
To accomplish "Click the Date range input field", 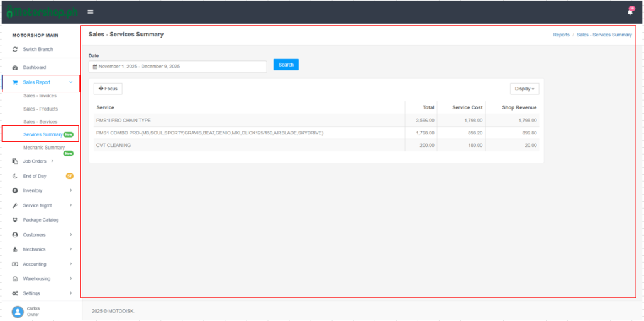I will pos(177,66).
